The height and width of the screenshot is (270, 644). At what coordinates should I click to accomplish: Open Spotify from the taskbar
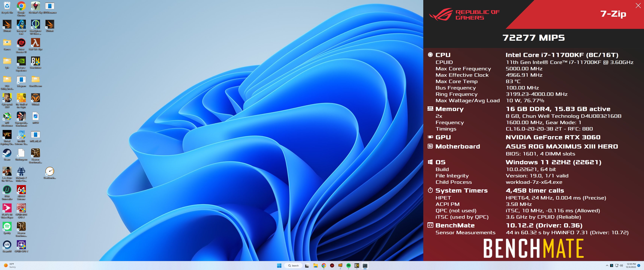click(x=349, y=265)
